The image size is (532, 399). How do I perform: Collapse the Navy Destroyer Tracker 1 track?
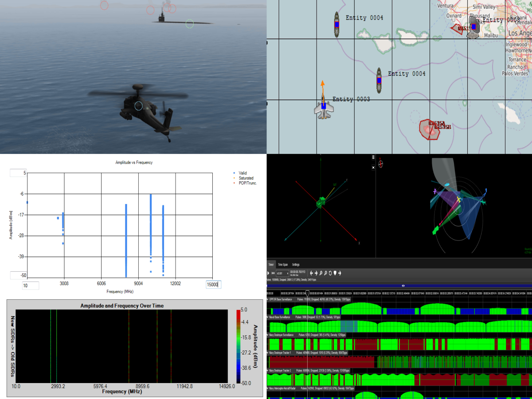point(267,352)
